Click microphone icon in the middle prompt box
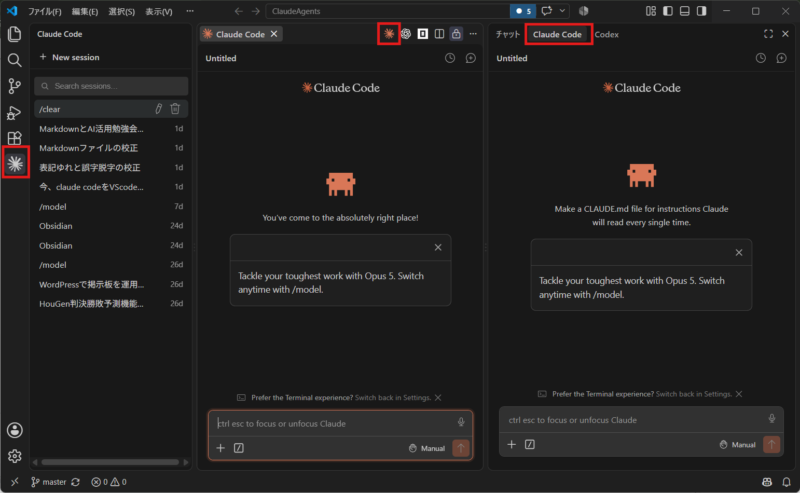 pos(461,423)
